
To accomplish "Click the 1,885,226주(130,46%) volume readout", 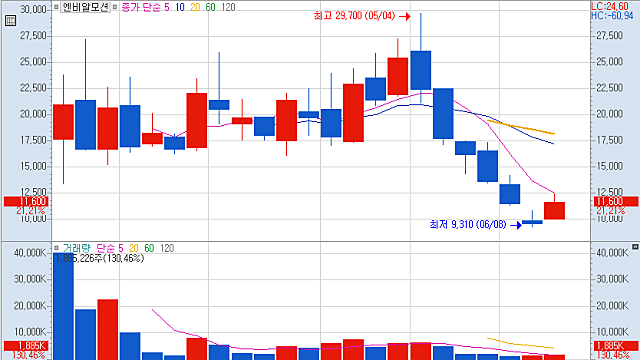I will [99, 258].
